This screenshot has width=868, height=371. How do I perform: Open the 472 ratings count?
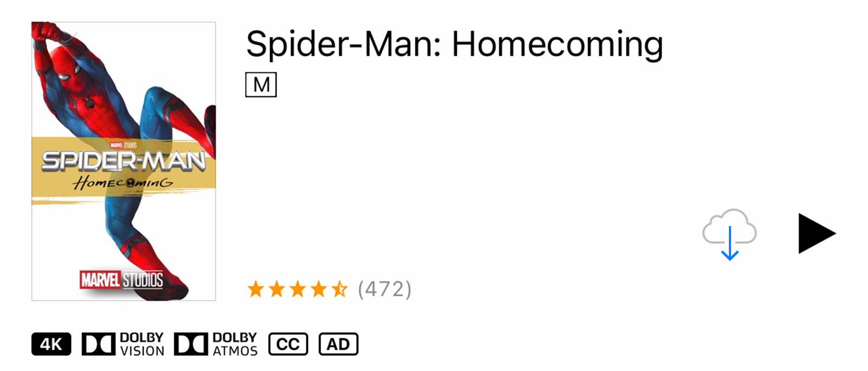[385, 289]
